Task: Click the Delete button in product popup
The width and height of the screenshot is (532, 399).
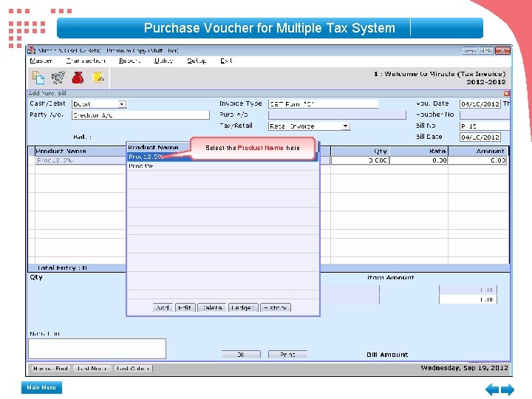Action: click(212, 307)
